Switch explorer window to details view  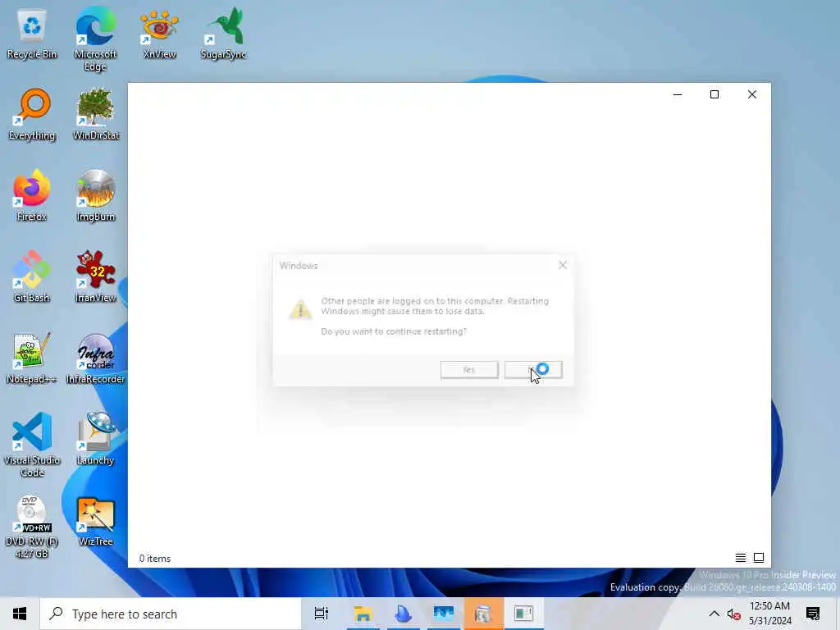(741, 558)
